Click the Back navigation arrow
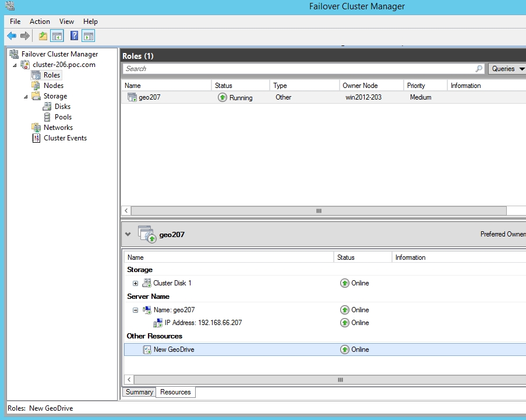526x420 pixels. tap(12, 36)
